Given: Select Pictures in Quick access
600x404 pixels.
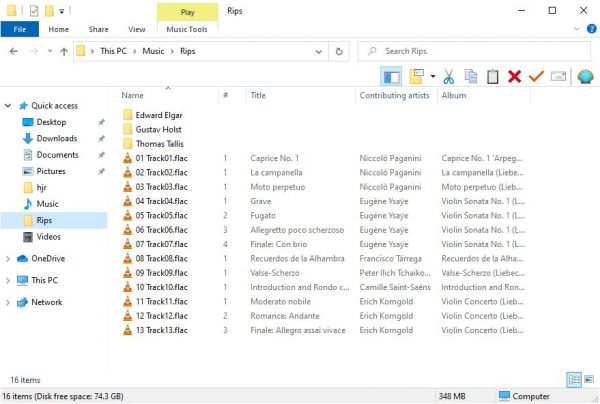Looking at the screenshot, I should click(51, 171).
